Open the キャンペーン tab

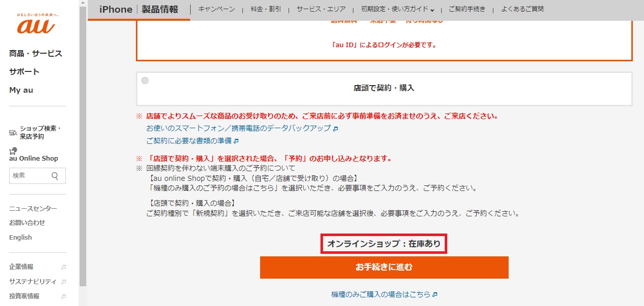[217, 9]
